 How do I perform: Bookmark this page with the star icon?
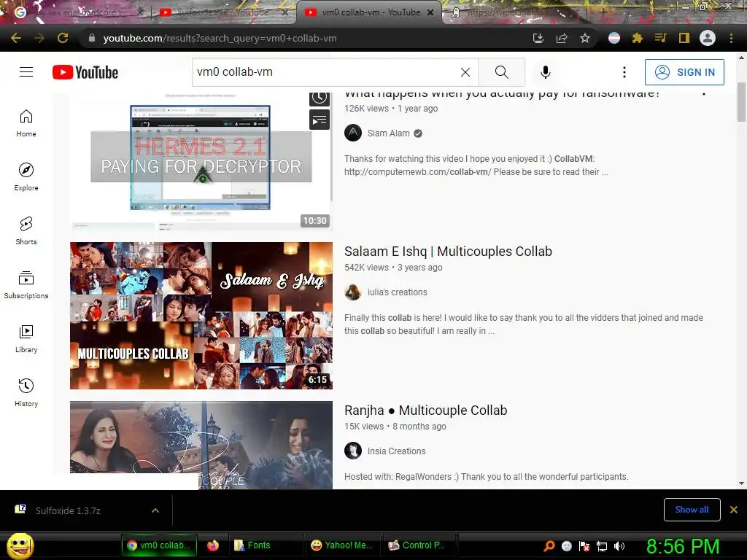[x=585, y=38]
